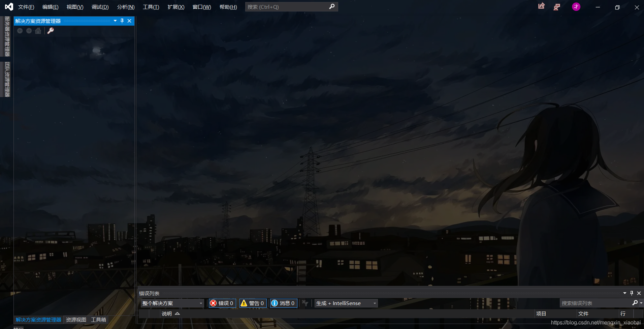The image size is (644, 329).
Task: Focus the 搜索错误列表 input field
Action: [x=596, y=303]
